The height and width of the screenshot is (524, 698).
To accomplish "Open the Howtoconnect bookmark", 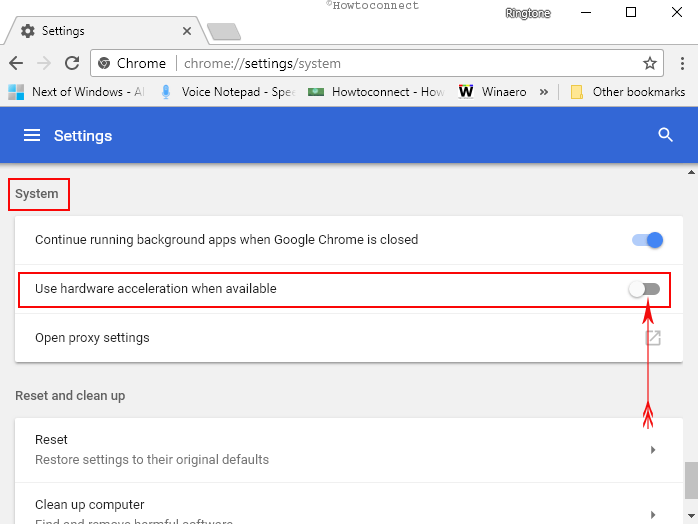I will 376,92.
